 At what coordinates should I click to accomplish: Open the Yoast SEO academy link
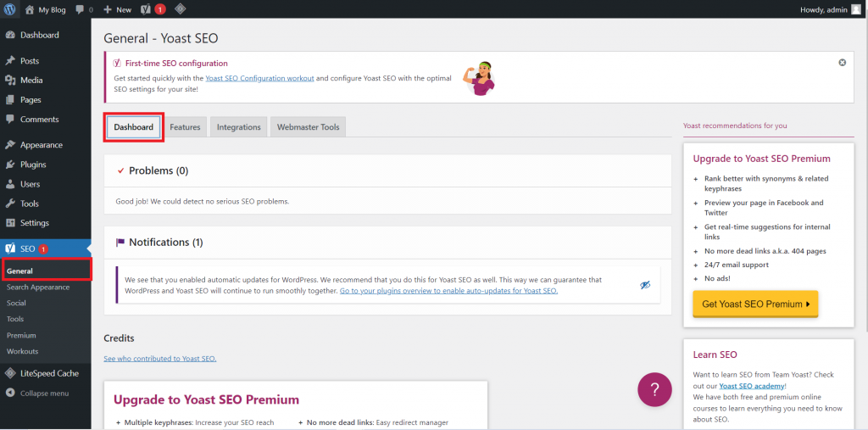(752, 386)
